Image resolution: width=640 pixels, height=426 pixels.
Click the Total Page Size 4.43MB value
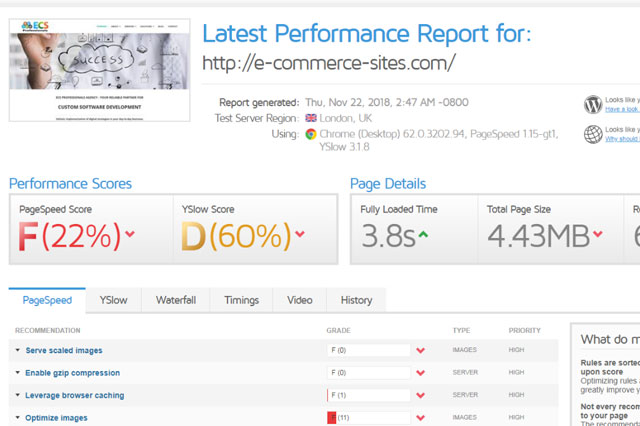click(x=539, y=236)
